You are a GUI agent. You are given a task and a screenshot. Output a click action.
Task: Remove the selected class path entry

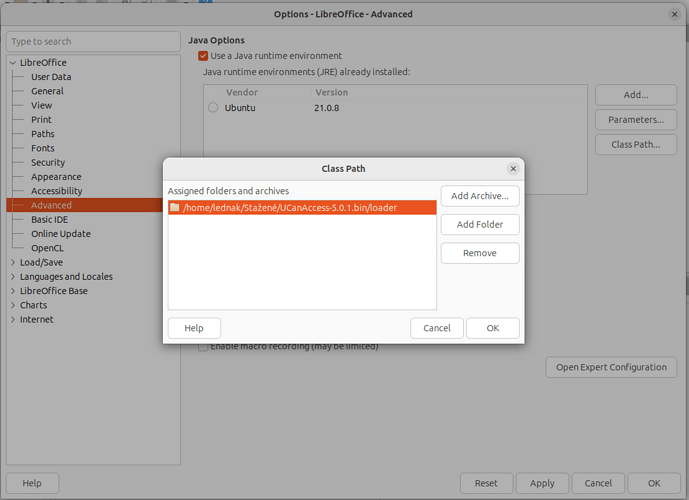coord(479,253)
